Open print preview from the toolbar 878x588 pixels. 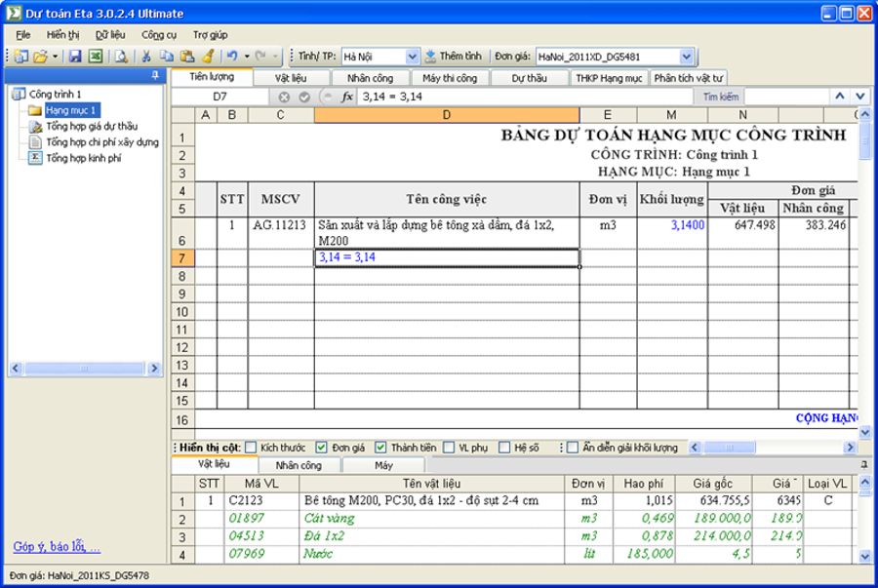(121, 57)
